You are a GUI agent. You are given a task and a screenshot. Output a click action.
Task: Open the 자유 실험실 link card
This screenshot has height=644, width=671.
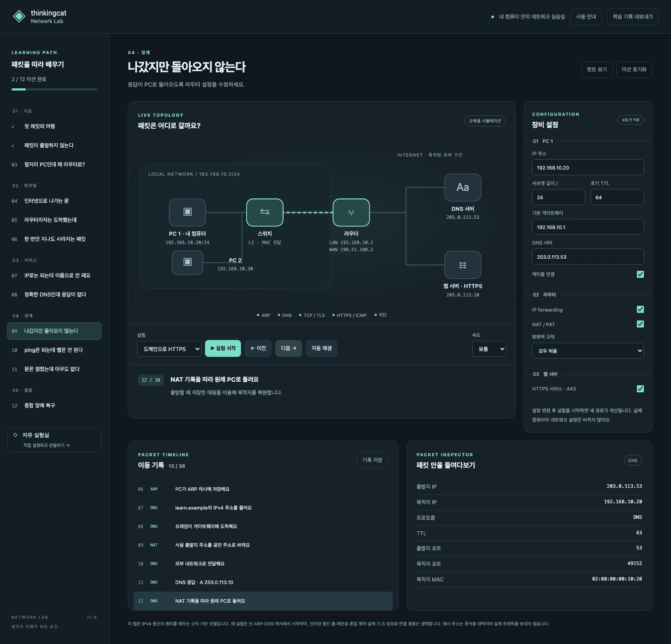click(x=54, y=440)
